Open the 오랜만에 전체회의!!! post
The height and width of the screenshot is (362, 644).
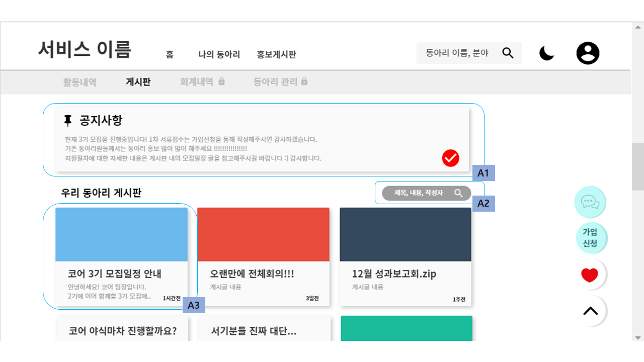pos(263,256)
